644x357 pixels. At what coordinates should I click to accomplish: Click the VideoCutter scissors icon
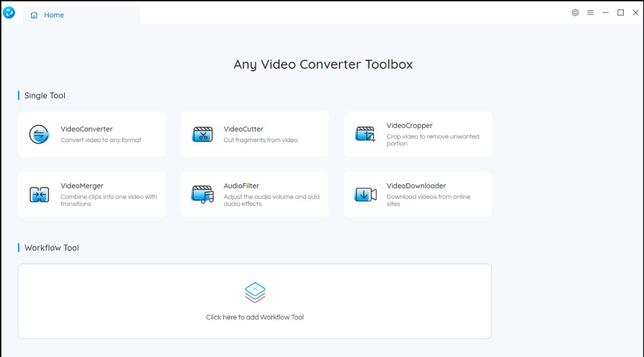click(202, 134)
